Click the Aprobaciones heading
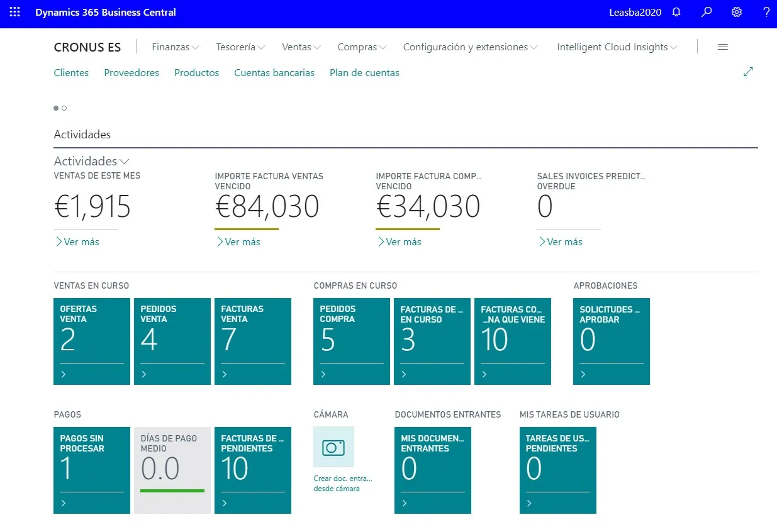 point(605,285)
